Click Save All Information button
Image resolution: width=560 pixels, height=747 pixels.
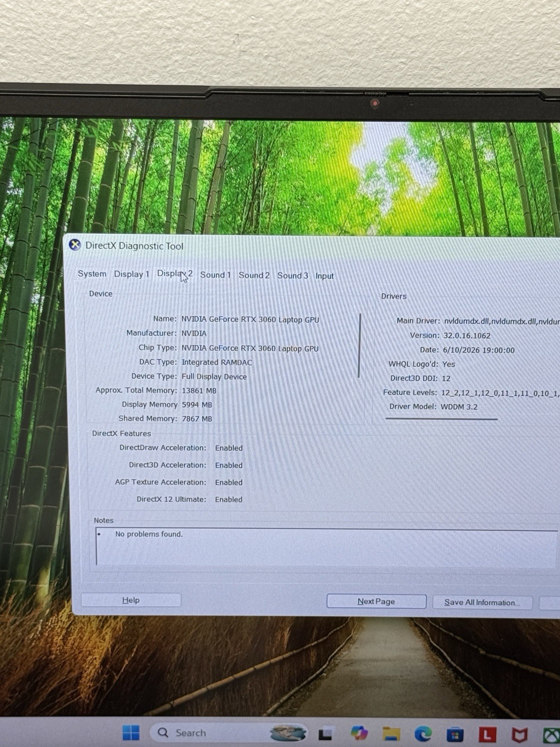(x=482, y=602)
